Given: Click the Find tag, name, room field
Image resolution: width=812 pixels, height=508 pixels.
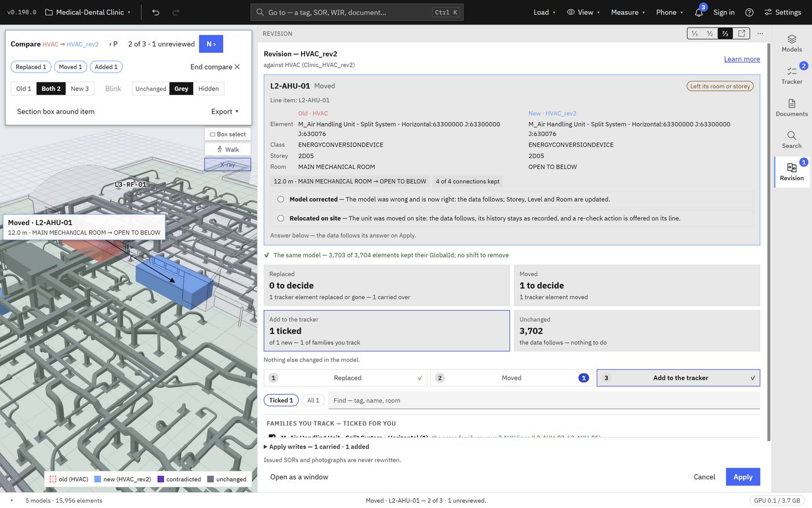Looking at the screenshot, I should (544, 401).
